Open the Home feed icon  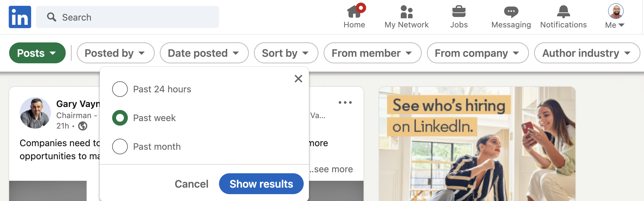[x=354, y=12]
